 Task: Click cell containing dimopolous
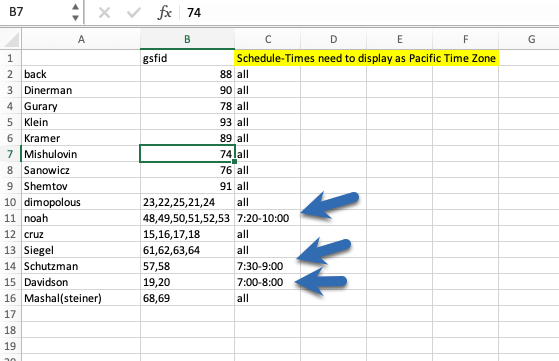coord(81,202)
